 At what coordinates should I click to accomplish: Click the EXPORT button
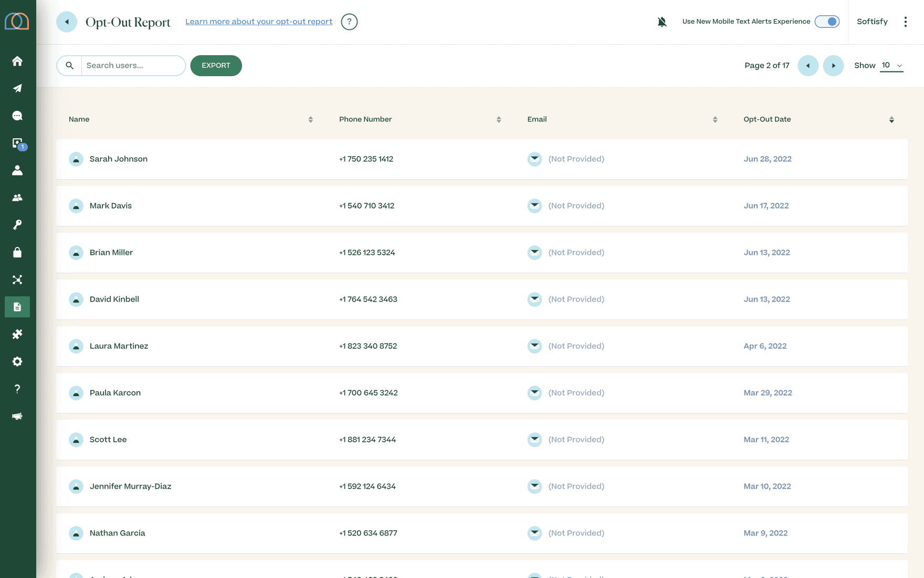(216, 66)
